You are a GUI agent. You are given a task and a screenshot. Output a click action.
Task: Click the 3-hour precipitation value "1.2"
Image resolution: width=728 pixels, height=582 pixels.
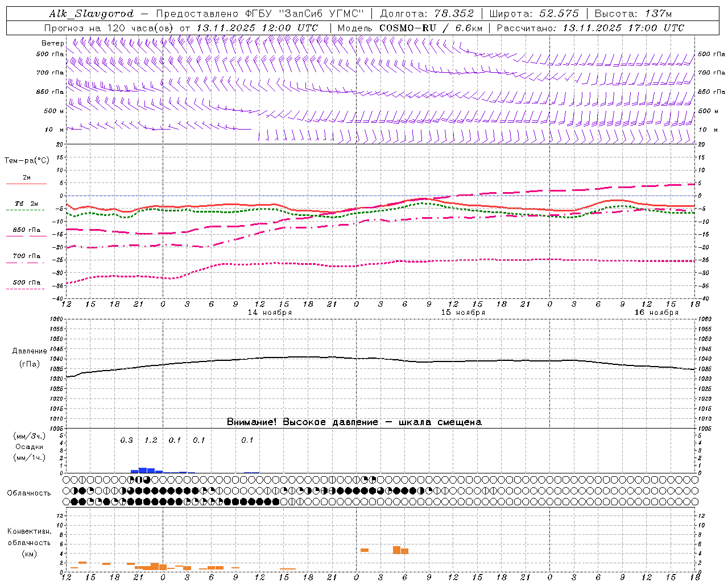(x=151, y=440)
